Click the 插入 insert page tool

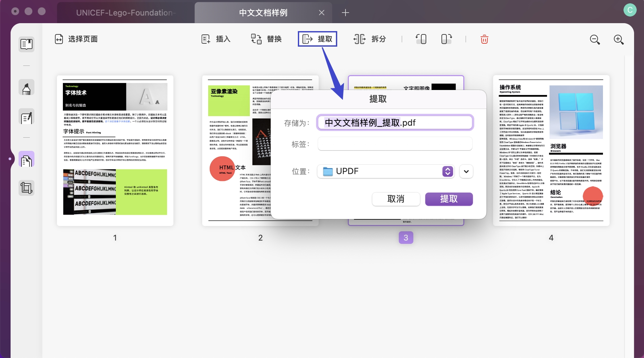216,39
